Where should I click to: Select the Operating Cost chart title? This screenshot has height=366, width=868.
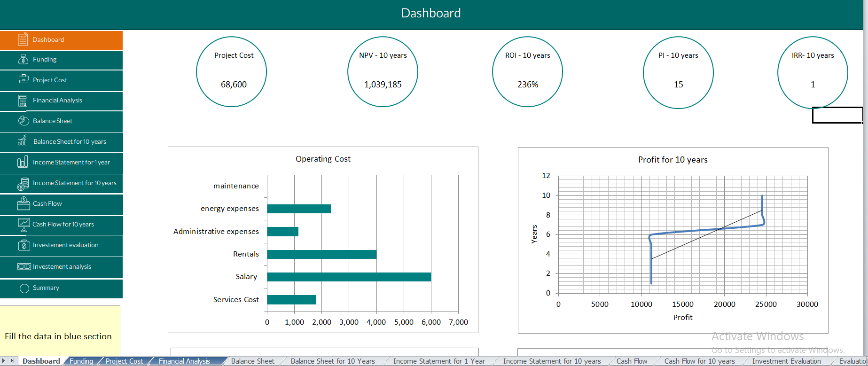[323, 159]
